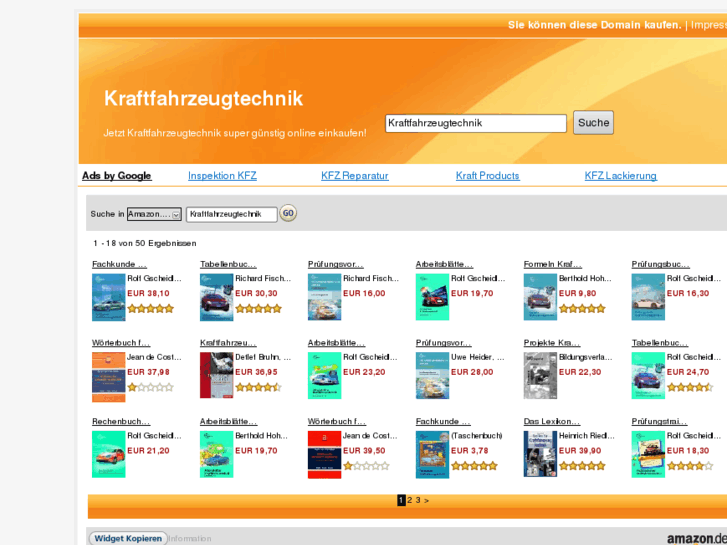This screenshot has width=727, height=545.
Task: Open the Inspektion KFZ ad link
Action: tap(222, 176)
